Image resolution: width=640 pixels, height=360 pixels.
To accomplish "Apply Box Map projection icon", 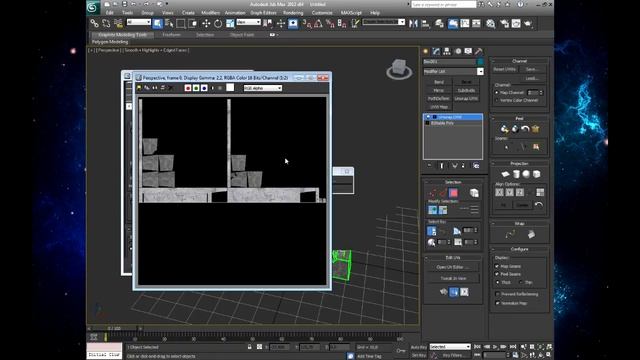I will tap(537, 174).
